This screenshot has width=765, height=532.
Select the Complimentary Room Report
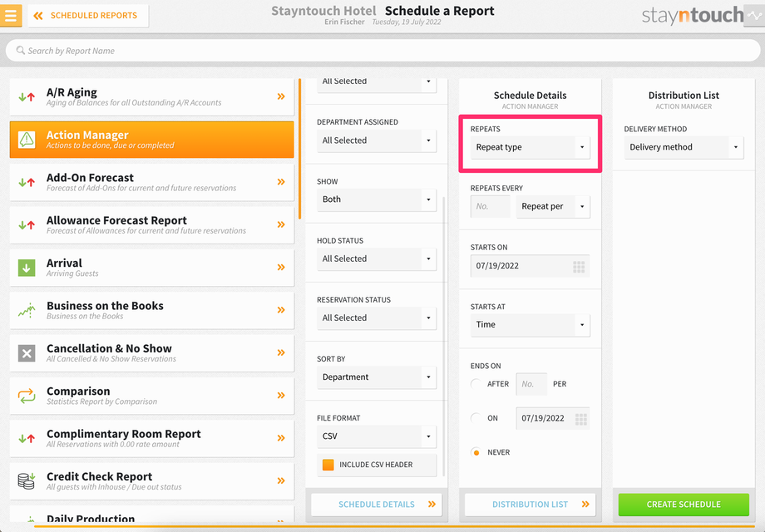pos(151,438)
